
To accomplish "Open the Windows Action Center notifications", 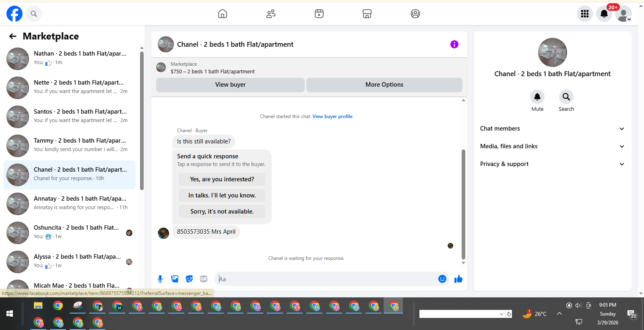I will point(632,314).
